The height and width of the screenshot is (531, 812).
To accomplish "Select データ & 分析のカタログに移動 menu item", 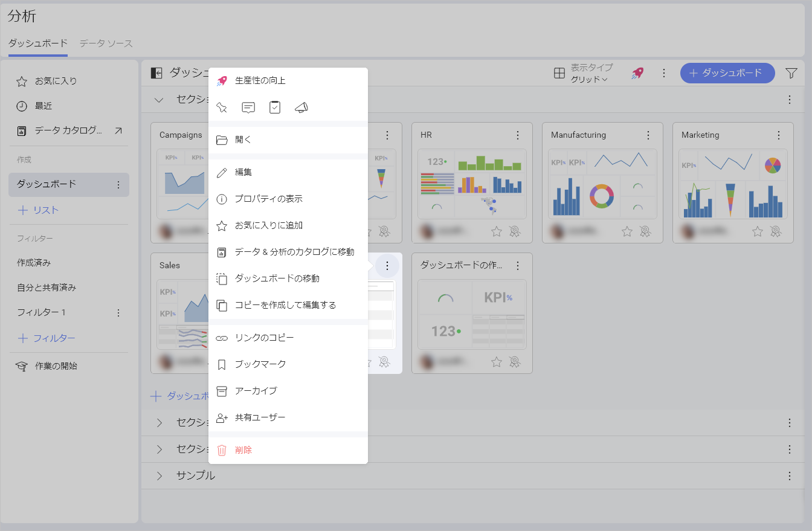I will pyautogui.click(x=288, y=253).
